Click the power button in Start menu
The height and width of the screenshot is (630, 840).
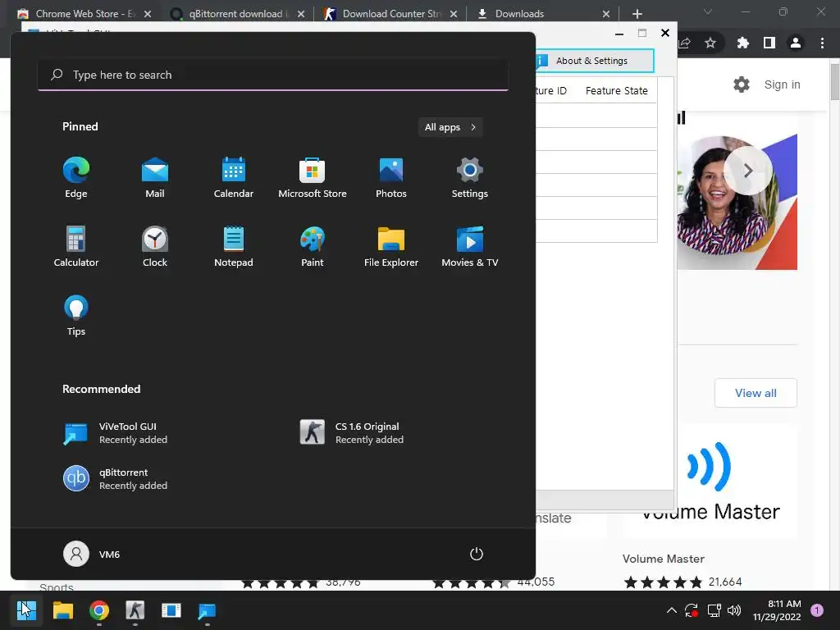coord(477,554)
